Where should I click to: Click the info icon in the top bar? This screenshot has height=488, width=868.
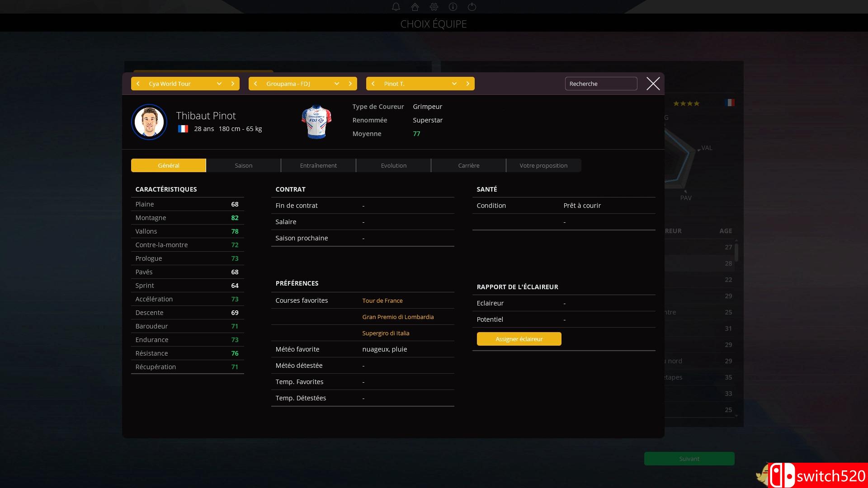pos(453,7)
